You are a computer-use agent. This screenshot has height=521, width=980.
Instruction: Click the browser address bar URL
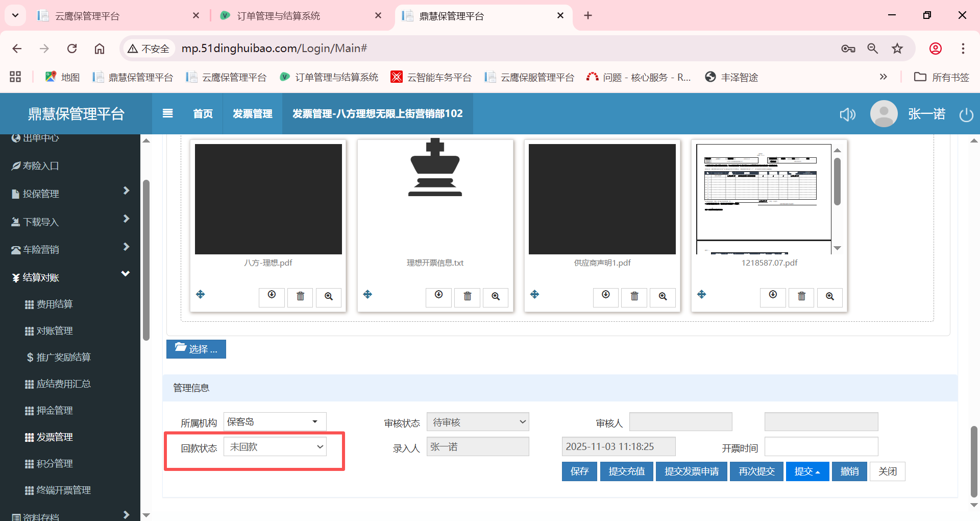point(275,49)
